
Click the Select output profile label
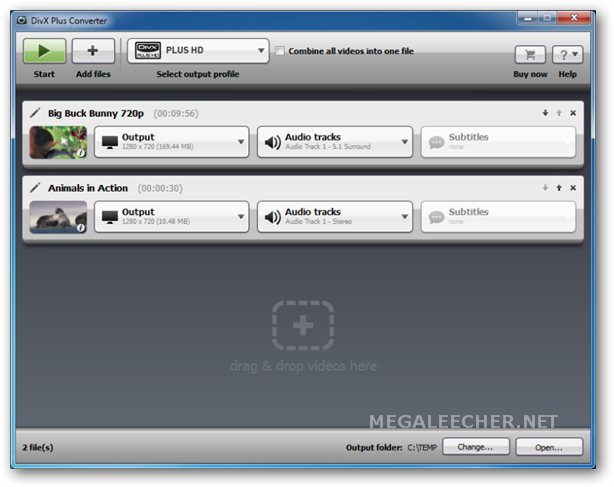click(x=198, y=74)
